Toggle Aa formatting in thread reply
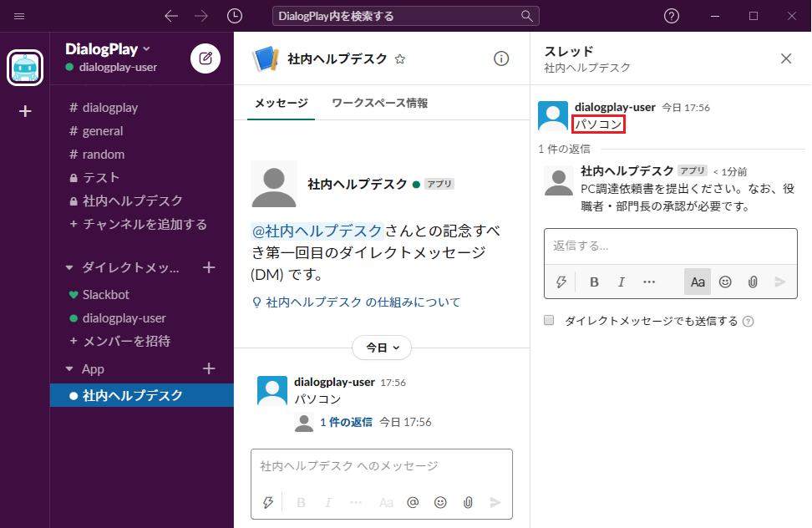 (x=698, y=282)
